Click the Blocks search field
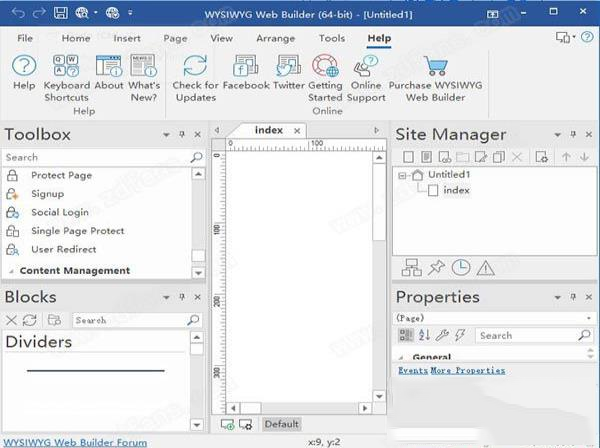The image size is (600, 448). (137, 320)
